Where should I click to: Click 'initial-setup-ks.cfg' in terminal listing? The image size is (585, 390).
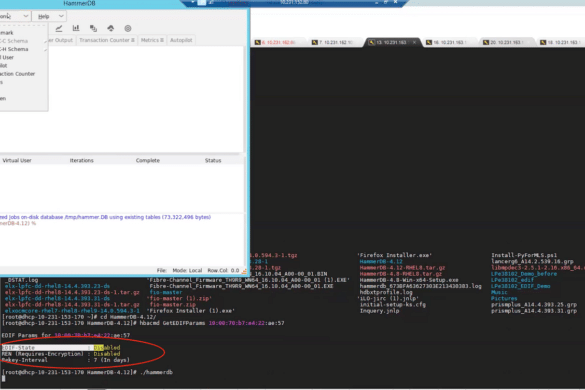[392, 305]
